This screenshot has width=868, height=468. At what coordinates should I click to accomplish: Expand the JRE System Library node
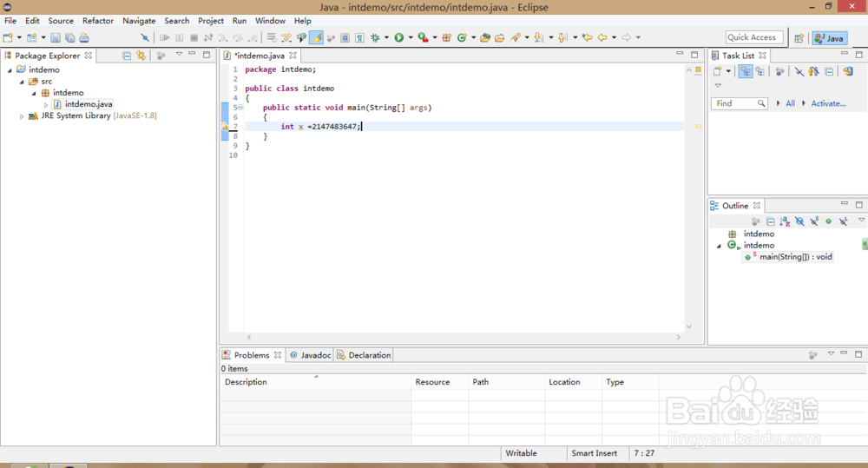[x=22, y=116]
